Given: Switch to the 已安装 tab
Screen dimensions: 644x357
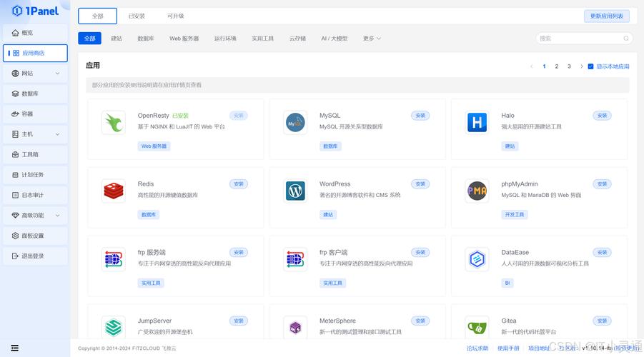Looking at the screenshot, I should (x=137, y=16).
